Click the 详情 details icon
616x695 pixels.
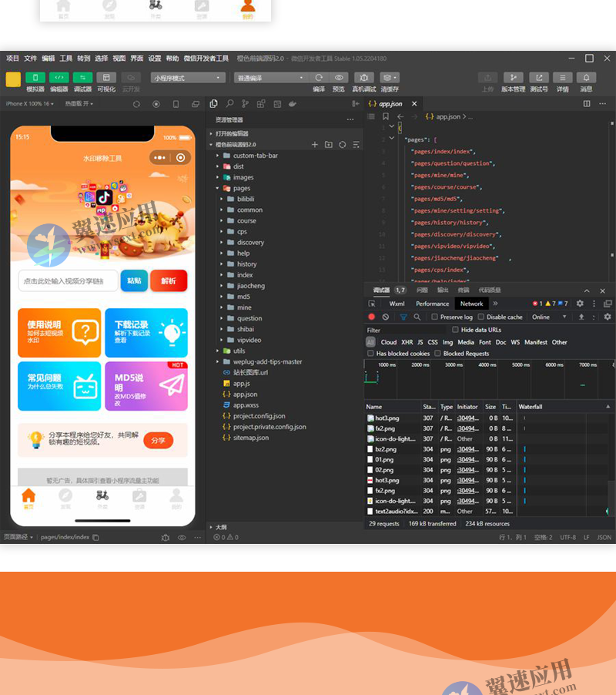pyautogui.click(x=562, y=78)
